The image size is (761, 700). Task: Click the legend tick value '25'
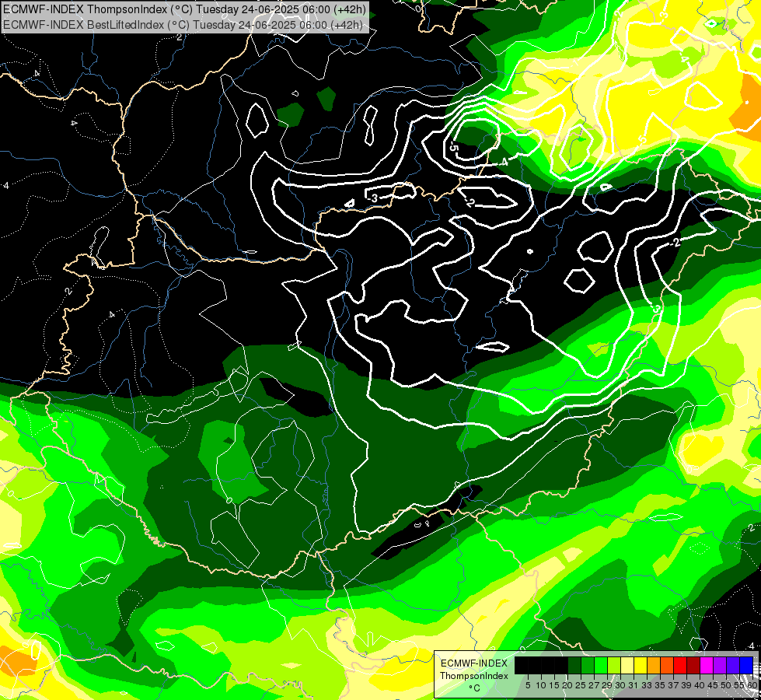pos(581,685)
